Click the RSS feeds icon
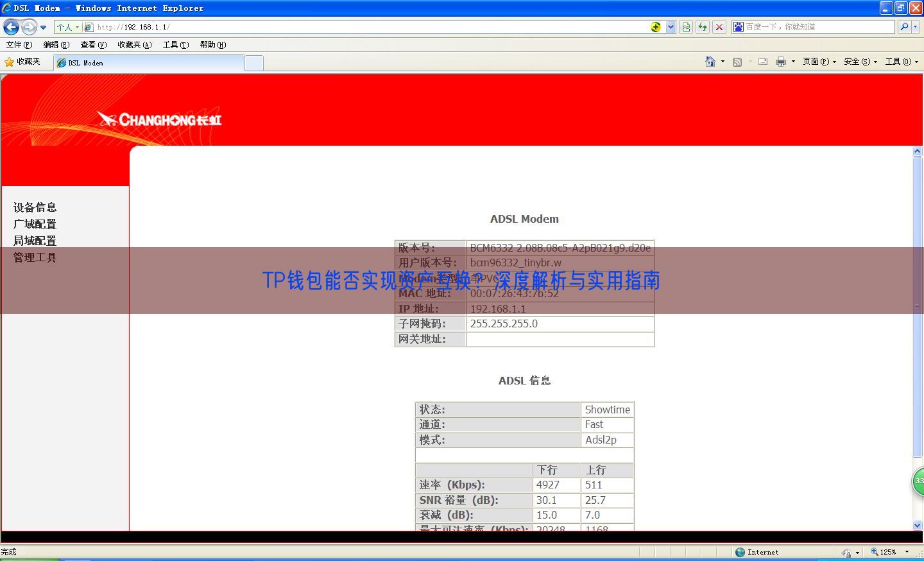The height and width of the screenshot is (561, 924). 737,62
